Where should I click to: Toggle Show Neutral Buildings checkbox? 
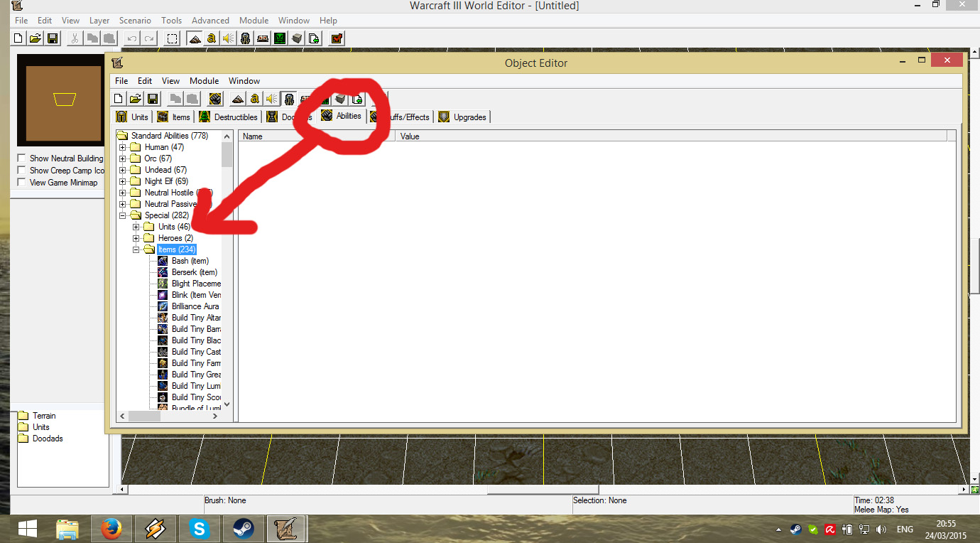[x=22, y=158]
